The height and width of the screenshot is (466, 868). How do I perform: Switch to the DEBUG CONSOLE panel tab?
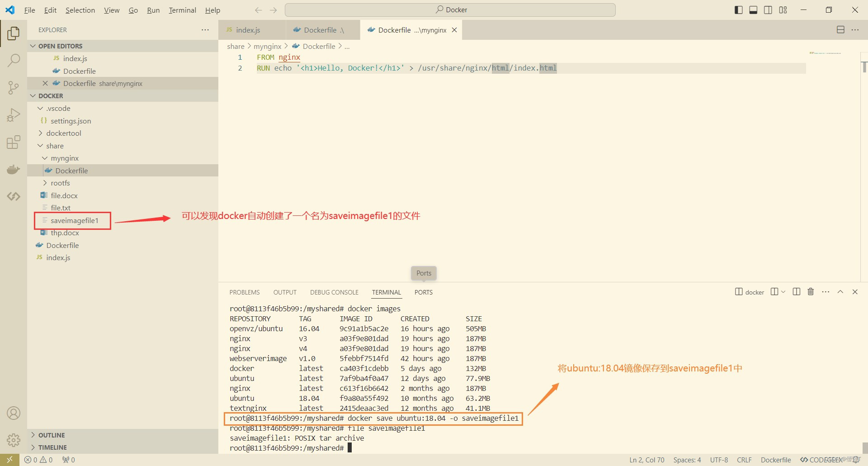click(x=334, y=292)
